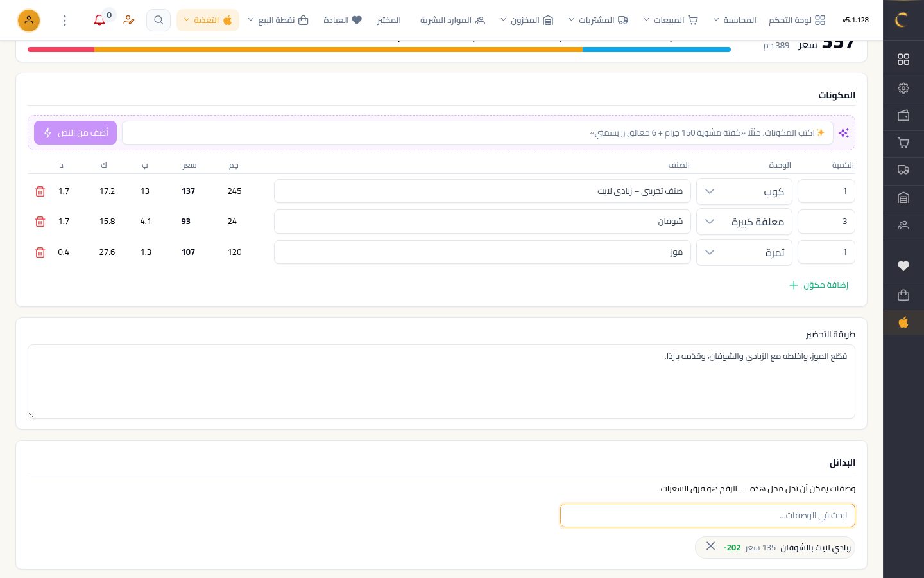Focus the recipe search field ابحث في الوصفات
This screenshot has height=578, width=924.
pos(708,515)
